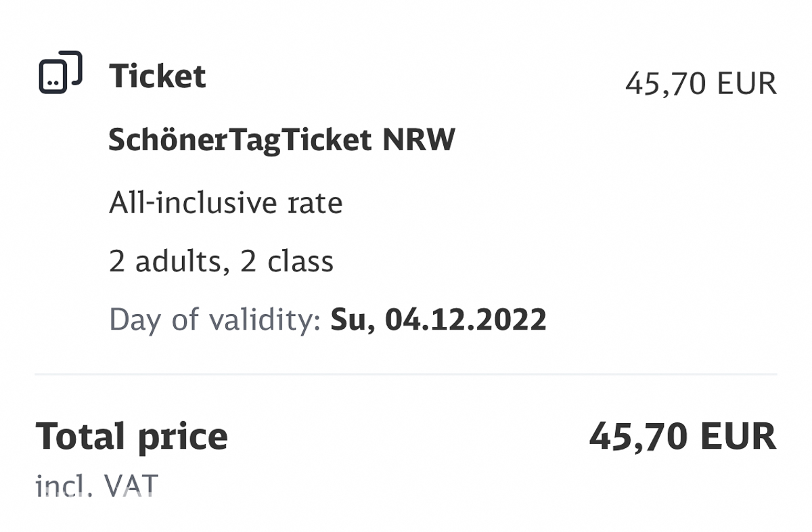Click the 2 adults, 2 class line

221,261
